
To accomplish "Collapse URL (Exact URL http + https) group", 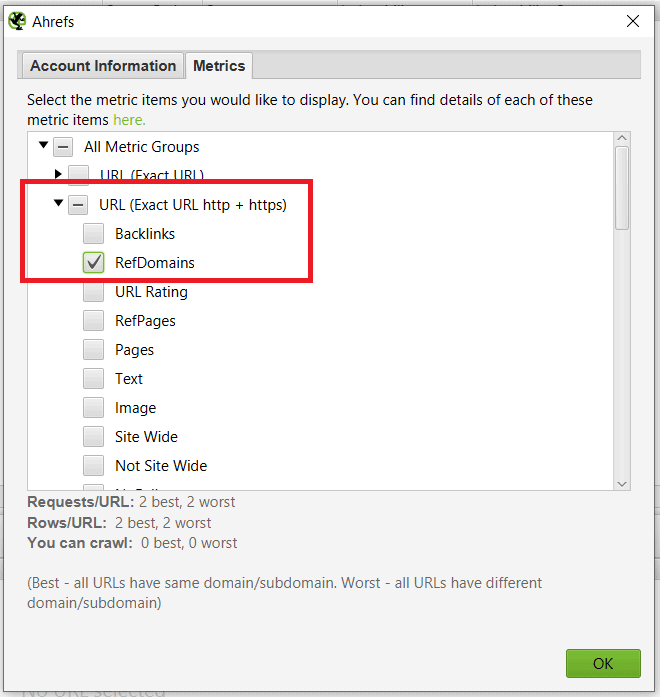I will pyautogui.click(x=58, y=203).
